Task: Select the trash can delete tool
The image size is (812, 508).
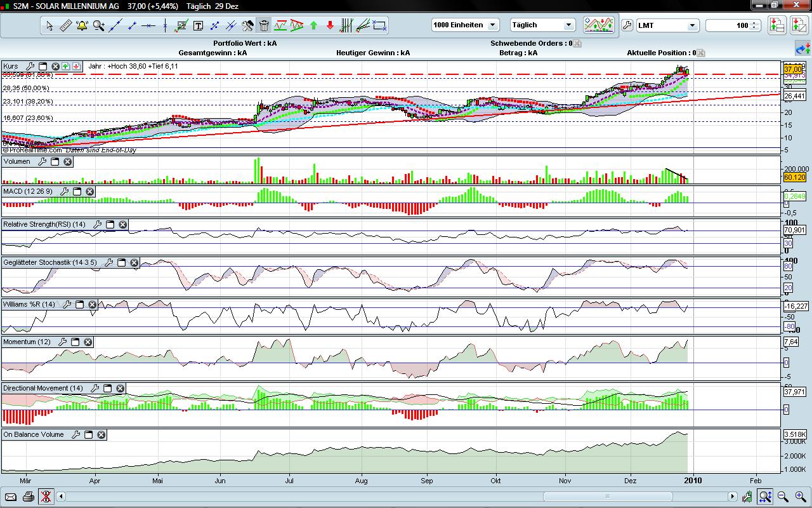Action: coord(264,25)
